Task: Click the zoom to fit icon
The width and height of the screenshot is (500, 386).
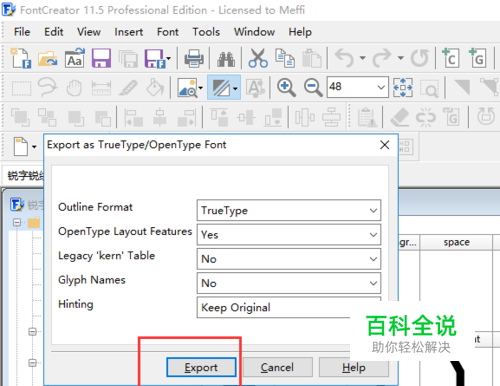Action: (x=403, y=88)
